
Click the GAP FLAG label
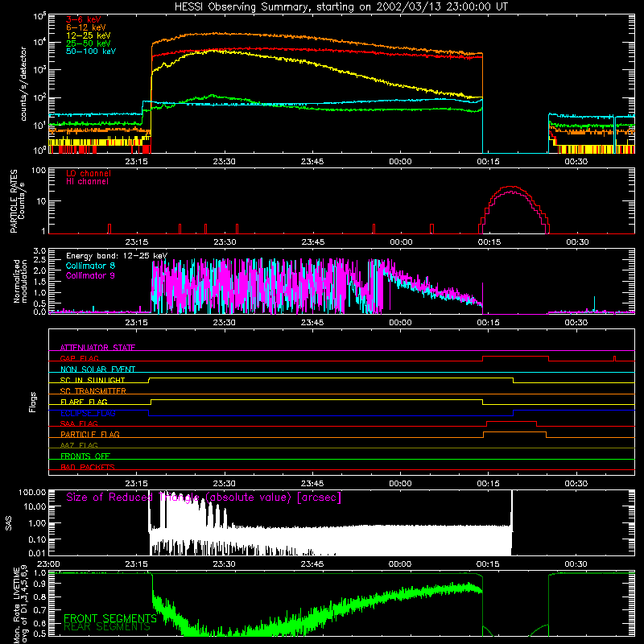80,358
